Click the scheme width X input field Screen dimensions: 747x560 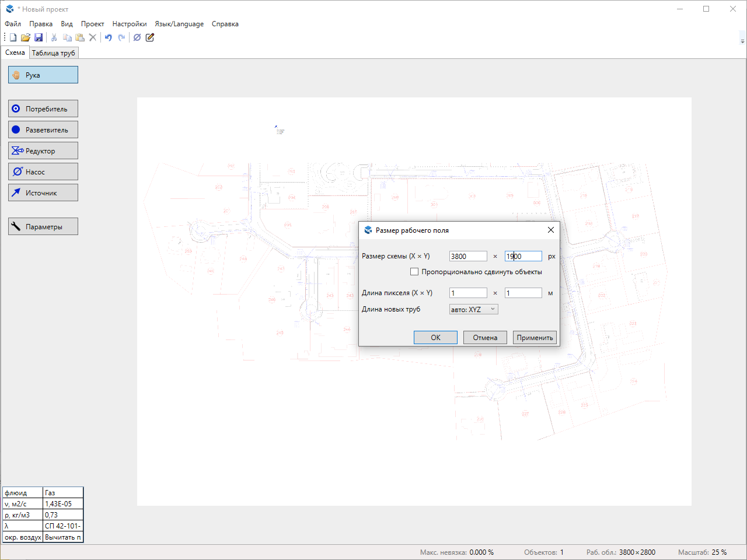click(468, 256)
